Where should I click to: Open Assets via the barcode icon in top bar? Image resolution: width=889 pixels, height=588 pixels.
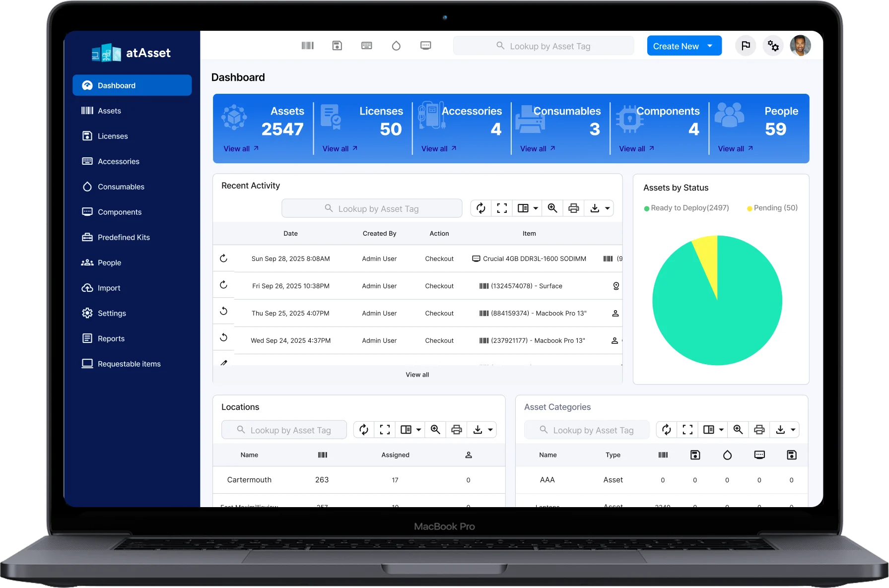tap(308, 45)
